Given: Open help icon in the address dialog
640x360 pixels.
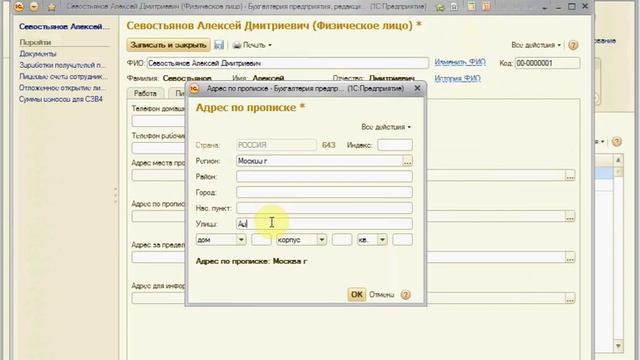Looking at the screenshot, I should pyautogui.click(x=405, y=295).
